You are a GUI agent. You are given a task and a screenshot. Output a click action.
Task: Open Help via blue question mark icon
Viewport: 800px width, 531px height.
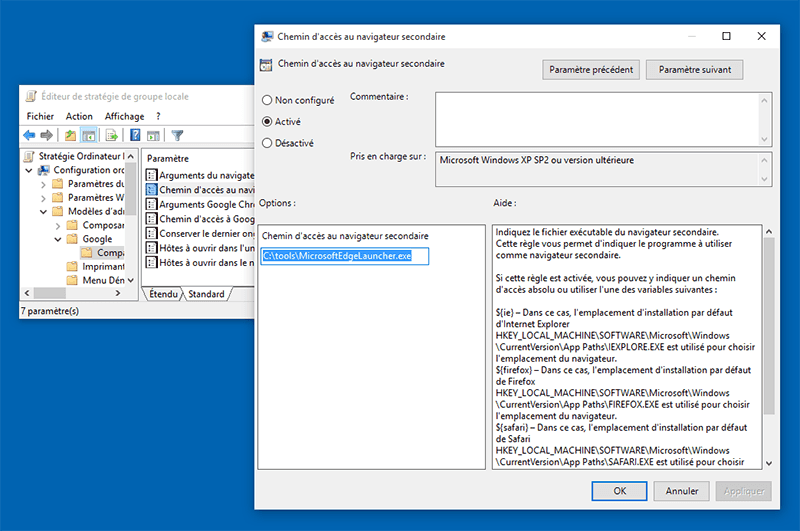point(135,135)
